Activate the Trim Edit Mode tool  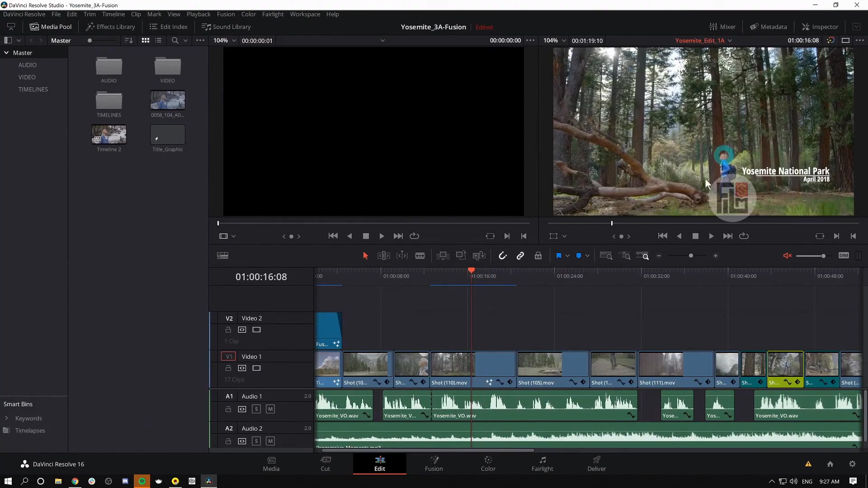pos(383,256)
